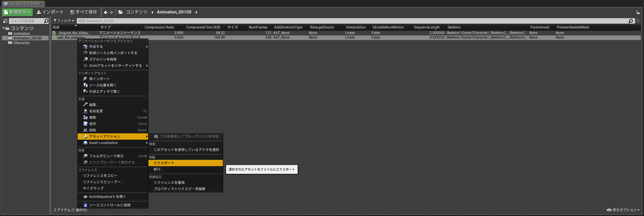644x216 pixels.
Task: Click the インポート button
Action: 50,12
